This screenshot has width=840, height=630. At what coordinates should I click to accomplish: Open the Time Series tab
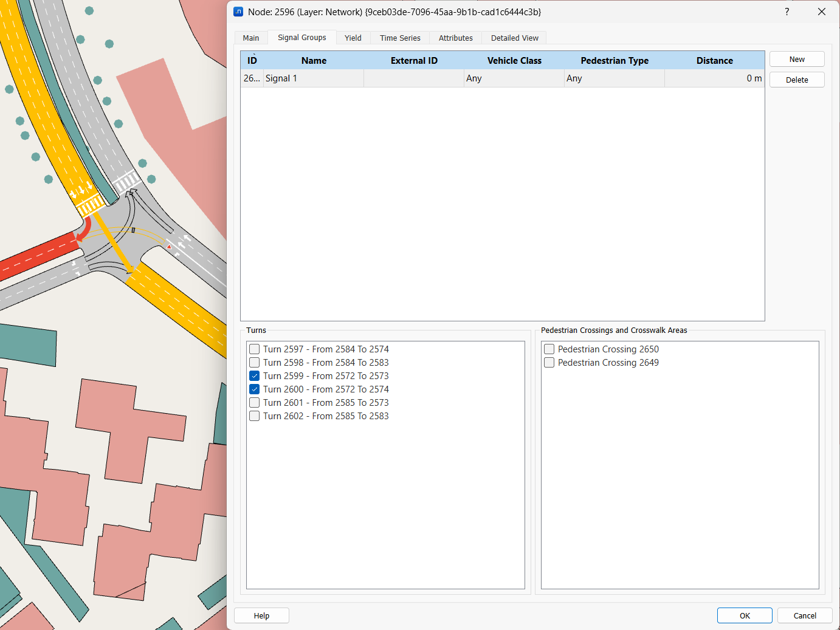[400, 38]
